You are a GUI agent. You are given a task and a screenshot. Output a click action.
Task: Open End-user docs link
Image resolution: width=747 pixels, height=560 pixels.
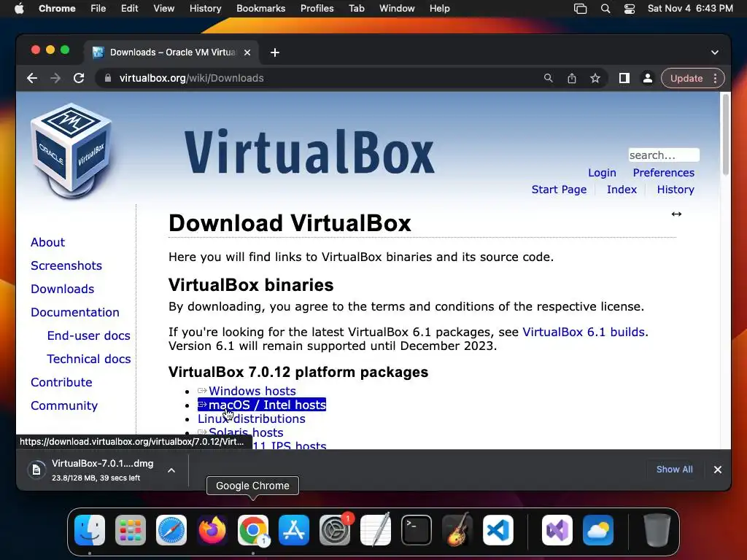click(88, 335)
